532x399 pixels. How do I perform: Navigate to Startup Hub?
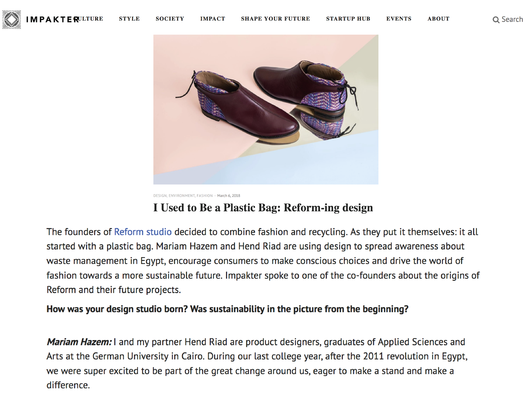[348, 19]
